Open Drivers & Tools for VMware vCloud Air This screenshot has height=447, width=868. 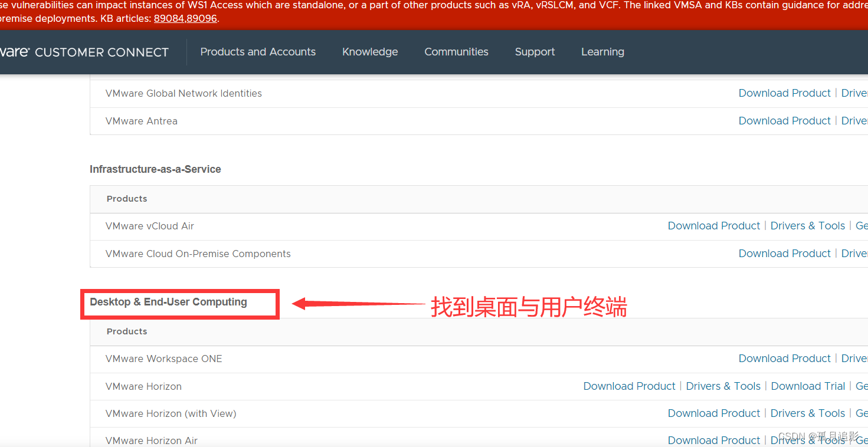[808, 226]
